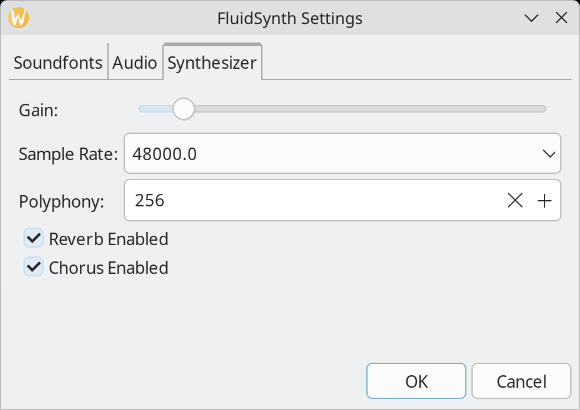Screen dimensions: 580x410
Task: Click the Cancel button
Action: (x=522, y=381)
